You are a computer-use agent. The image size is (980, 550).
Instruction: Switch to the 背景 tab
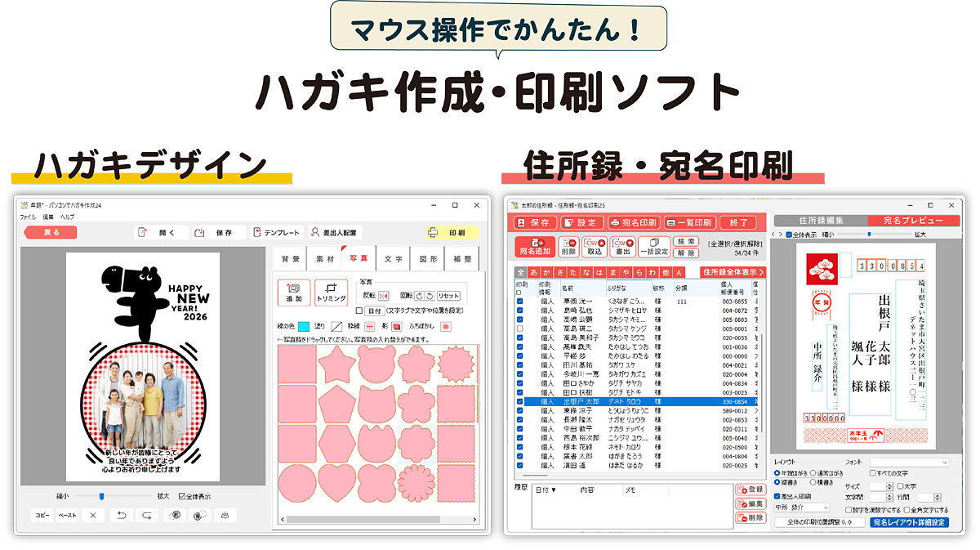tap(290, 259)
